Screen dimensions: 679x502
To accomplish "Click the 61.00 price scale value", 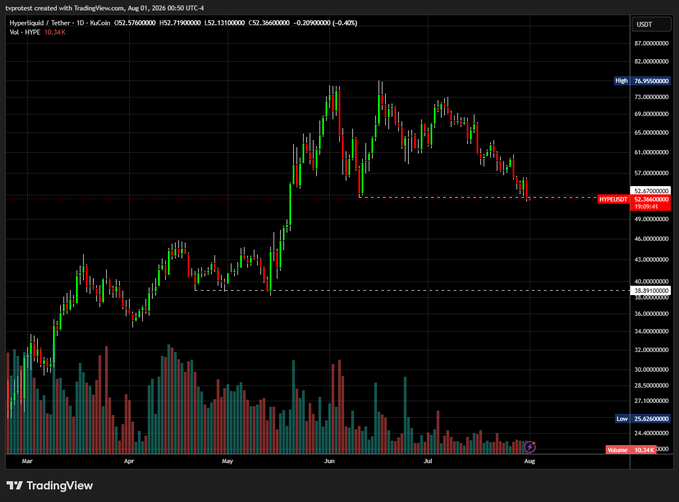I will click(x=651, y=152).
